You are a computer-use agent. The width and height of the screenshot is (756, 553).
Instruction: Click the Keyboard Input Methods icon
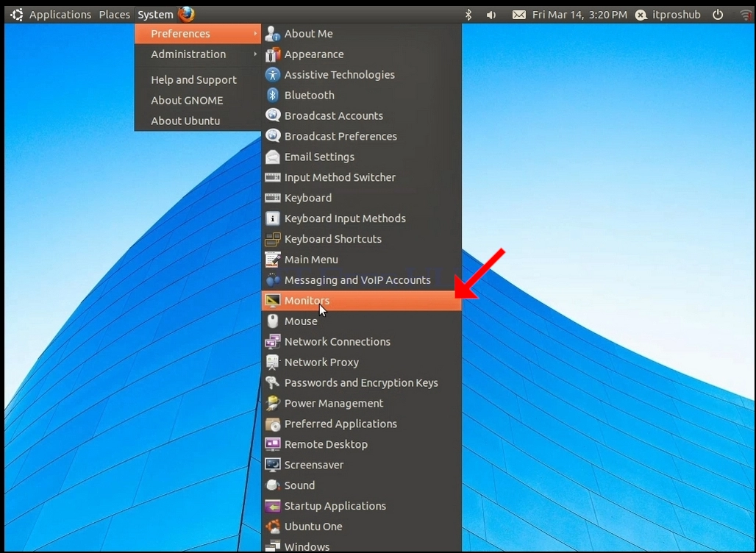click(x=272, y=218)
